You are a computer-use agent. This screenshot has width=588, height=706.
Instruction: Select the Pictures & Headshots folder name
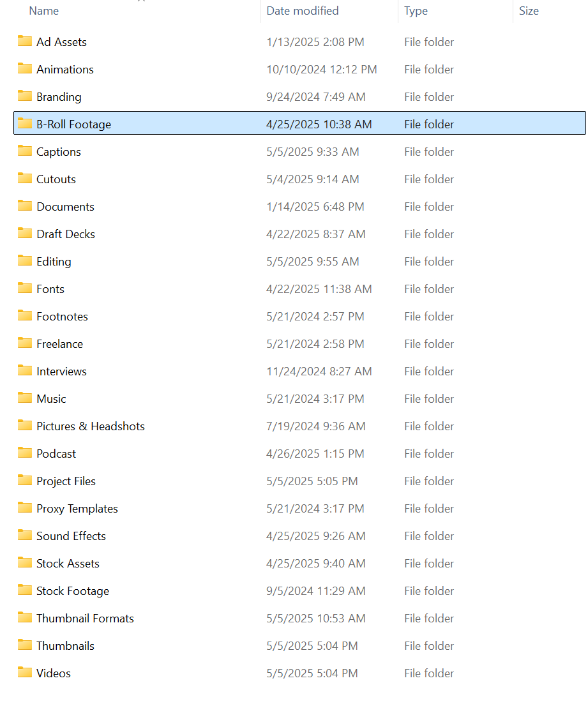tap(91, 426)
